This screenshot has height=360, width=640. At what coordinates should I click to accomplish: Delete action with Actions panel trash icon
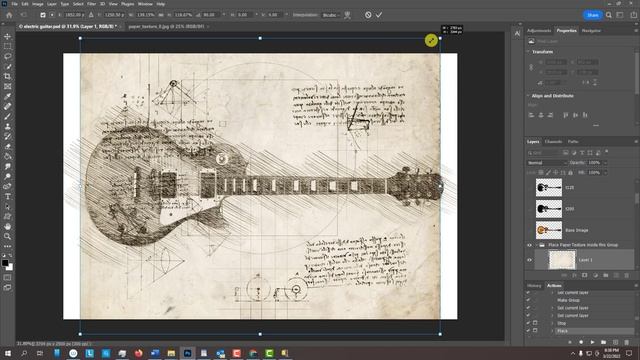click(x=627, y=342)
